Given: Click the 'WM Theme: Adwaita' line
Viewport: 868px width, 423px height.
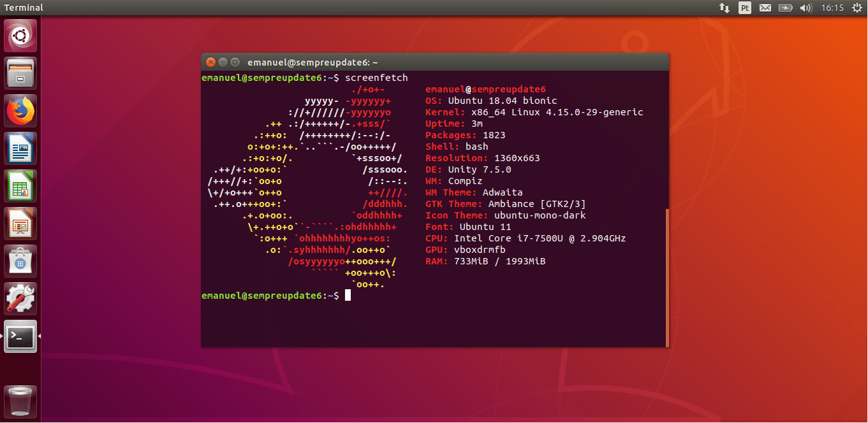Looking at the screenshot, I should pos(474,192).
